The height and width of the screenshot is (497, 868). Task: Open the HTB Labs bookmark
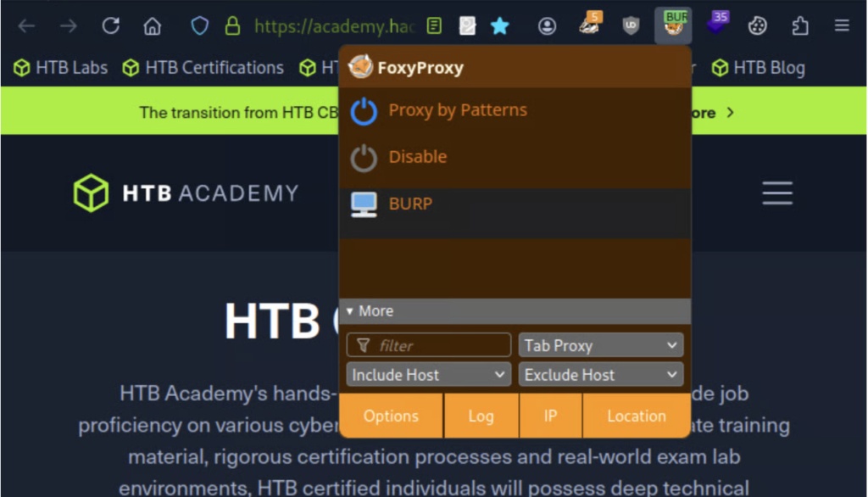click(x=61, y=68)
